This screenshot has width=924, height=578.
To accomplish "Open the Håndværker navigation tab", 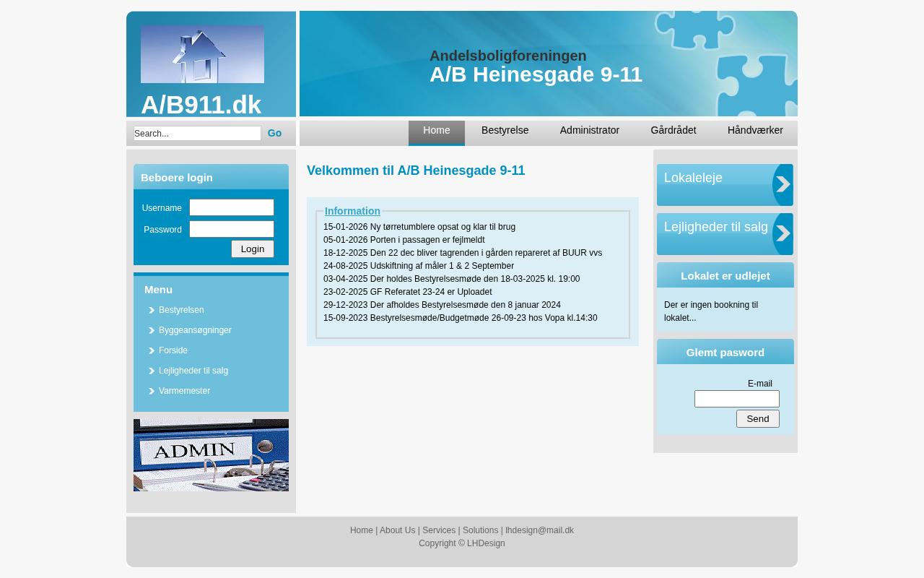I will coord(755,131).
